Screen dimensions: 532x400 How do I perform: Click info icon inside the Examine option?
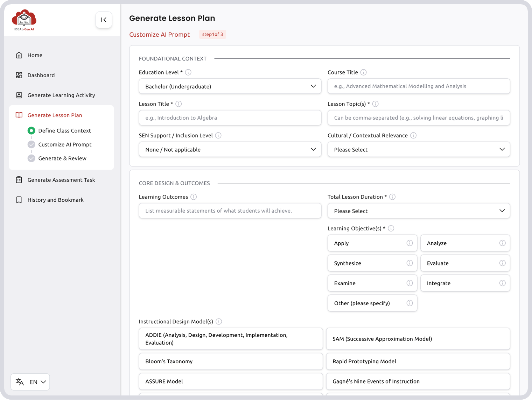(409, 283)
